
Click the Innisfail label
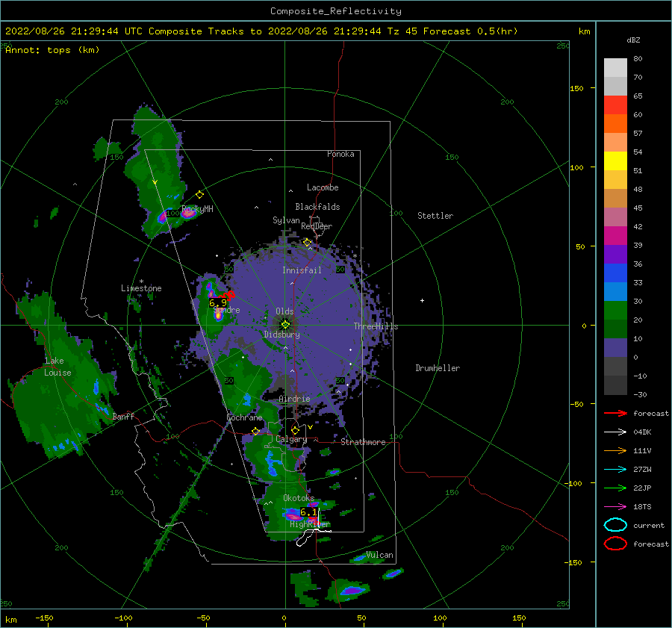[302, 270]
